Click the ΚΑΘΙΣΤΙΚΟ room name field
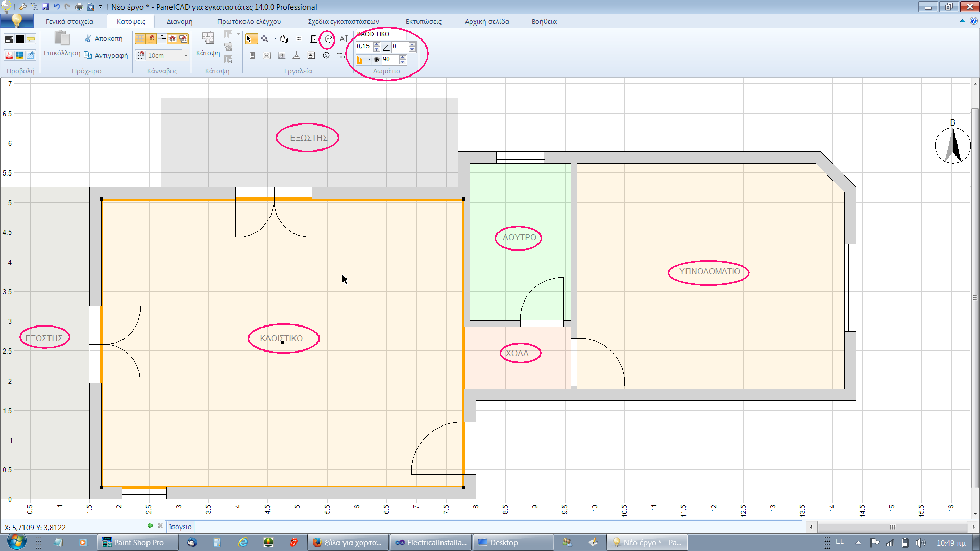This screenshot has width=980, height=551. pyautogui.click(x=380, y=34)
